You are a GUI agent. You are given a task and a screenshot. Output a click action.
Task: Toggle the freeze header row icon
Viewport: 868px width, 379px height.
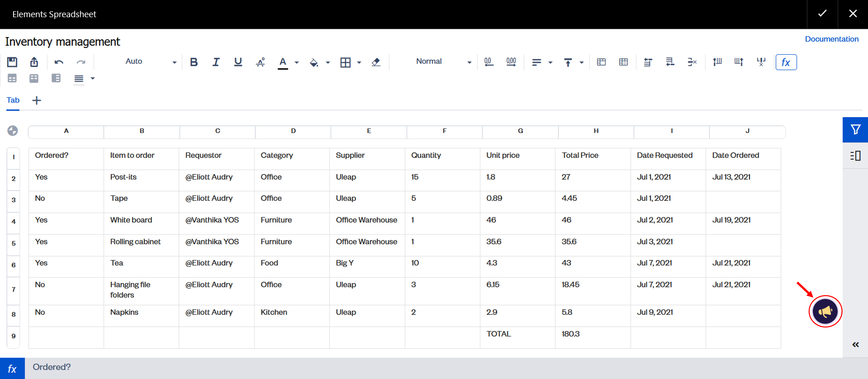12,79
